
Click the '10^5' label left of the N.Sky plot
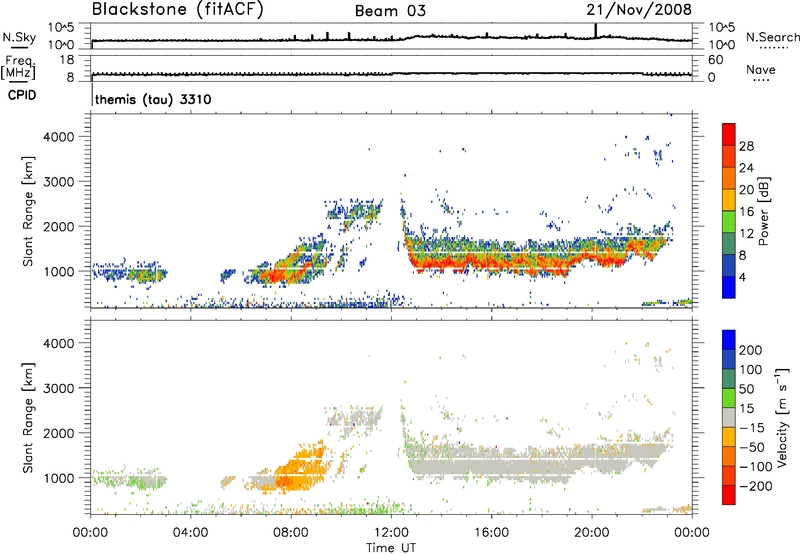pyautogui.click(x=61, y=27)
